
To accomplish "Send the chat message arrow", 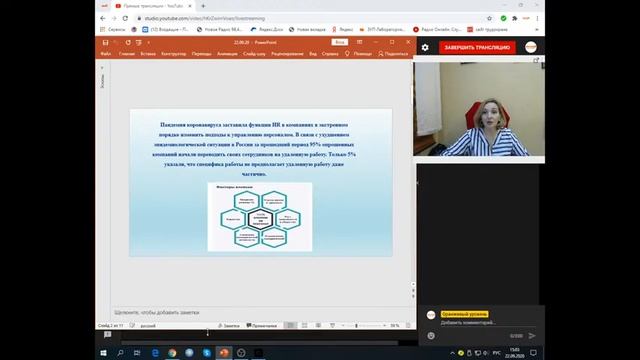I will coord(532,336).
